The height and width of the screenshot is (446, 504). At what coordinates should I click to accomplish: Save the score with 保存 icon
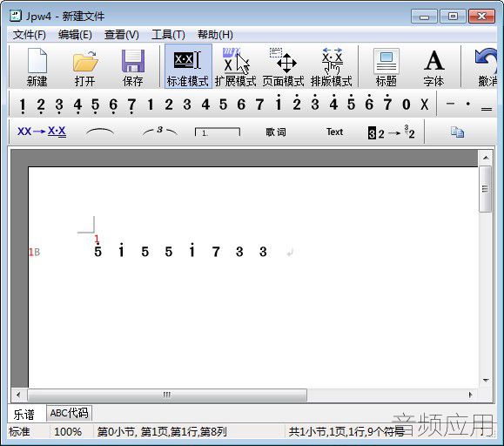click(133, 61)
